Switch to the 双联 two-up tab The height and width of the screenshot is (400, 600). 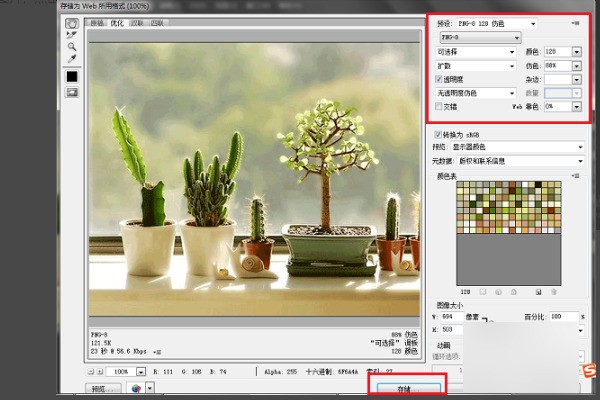[x=139, y=21]
